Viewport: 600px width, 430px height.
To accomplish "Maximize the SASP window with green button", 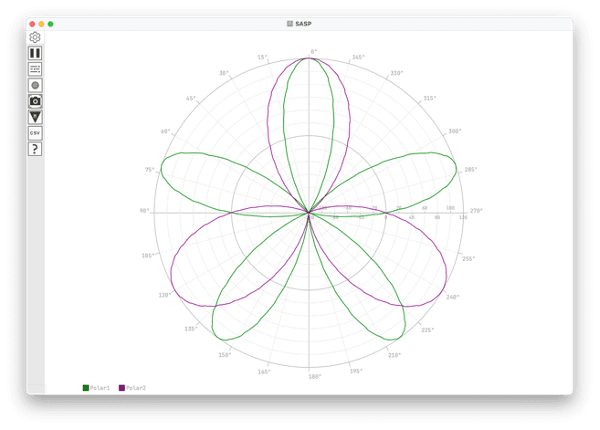I will (51, 24).
